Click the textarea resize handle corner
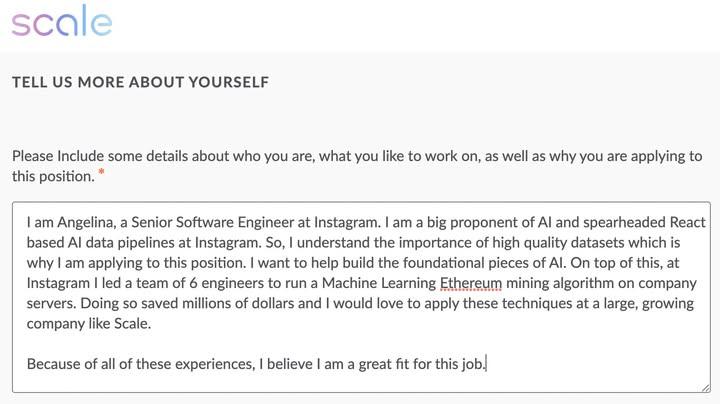 coord(704,387)
